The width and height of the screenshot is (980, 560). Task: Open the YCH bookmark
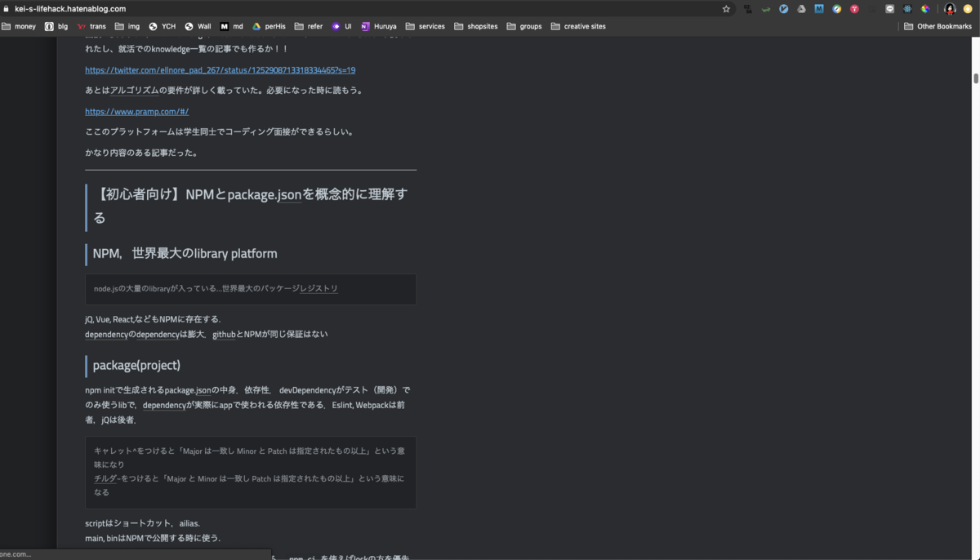tap(163, 26)
